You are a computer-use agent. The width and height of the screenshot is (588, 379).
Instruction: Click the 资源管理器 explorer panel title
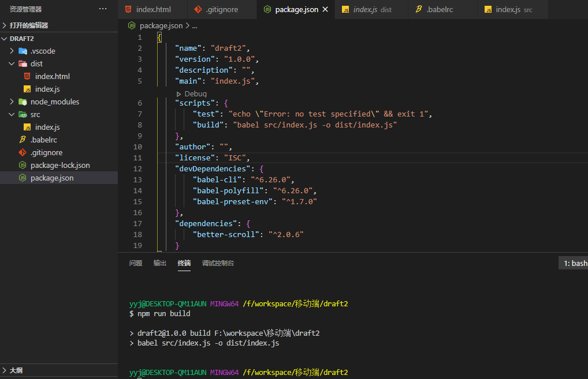[x=25, y=9]
